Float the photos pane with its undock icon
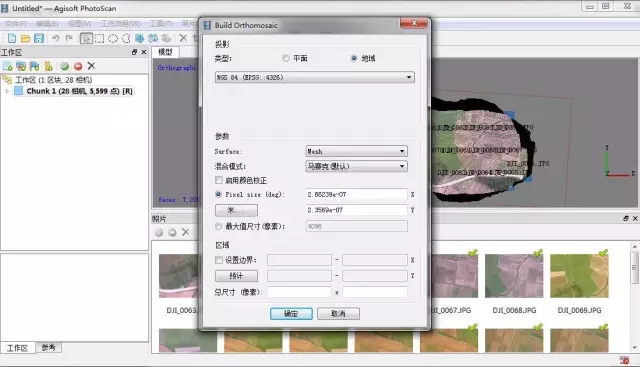This screenshot has width=640, height=367. (x=626, y=219)
